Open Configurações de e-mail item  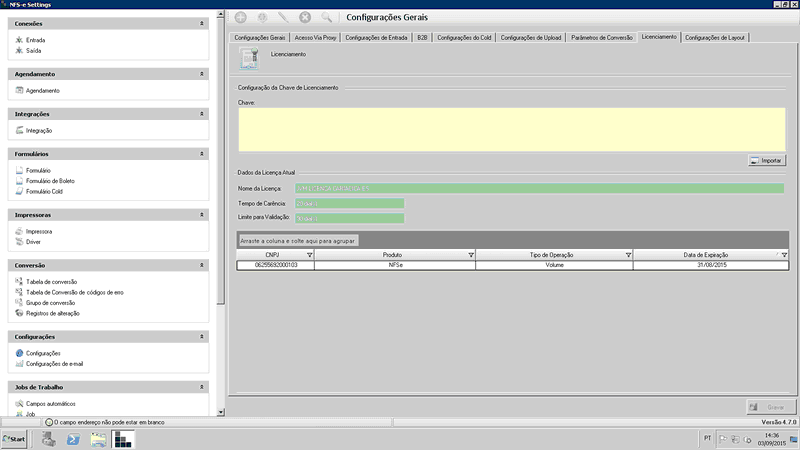pos(54,364)
